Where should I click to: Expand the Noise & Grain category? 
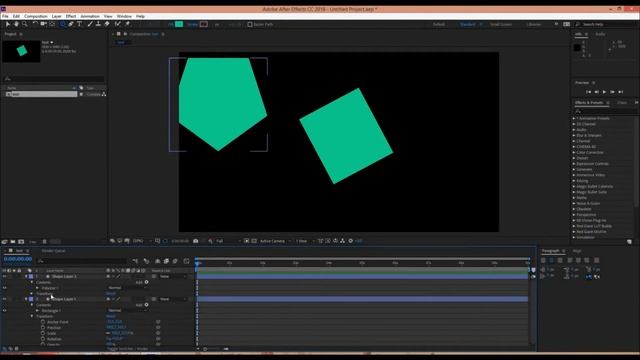tap(574, 203)
